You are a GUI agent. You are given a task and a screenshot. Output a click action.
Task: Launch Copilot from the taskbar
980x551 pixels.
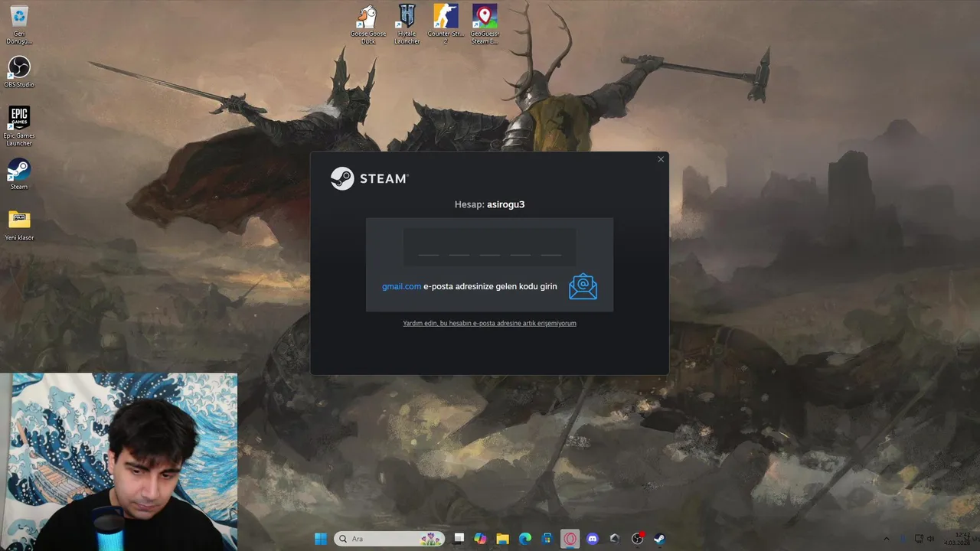480,539
